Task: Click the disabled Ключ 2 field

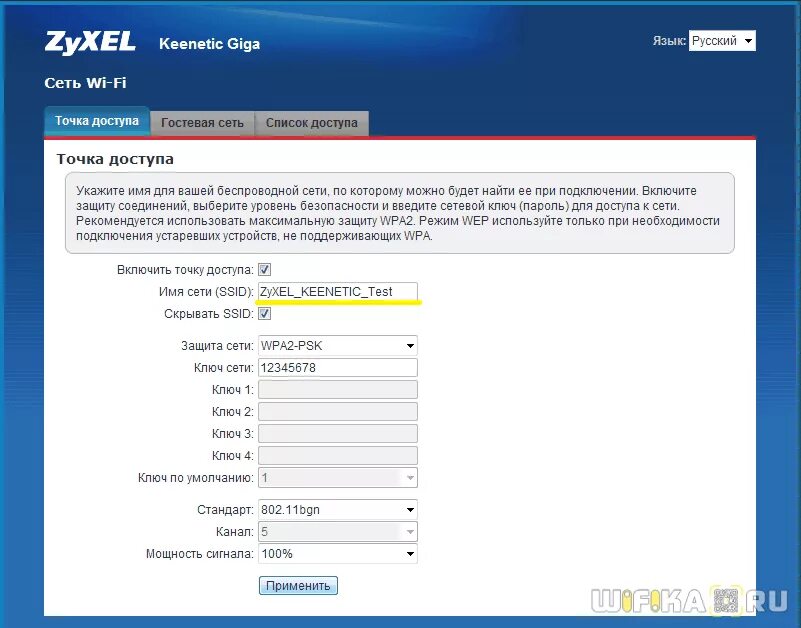Action: tap(338, 412)
